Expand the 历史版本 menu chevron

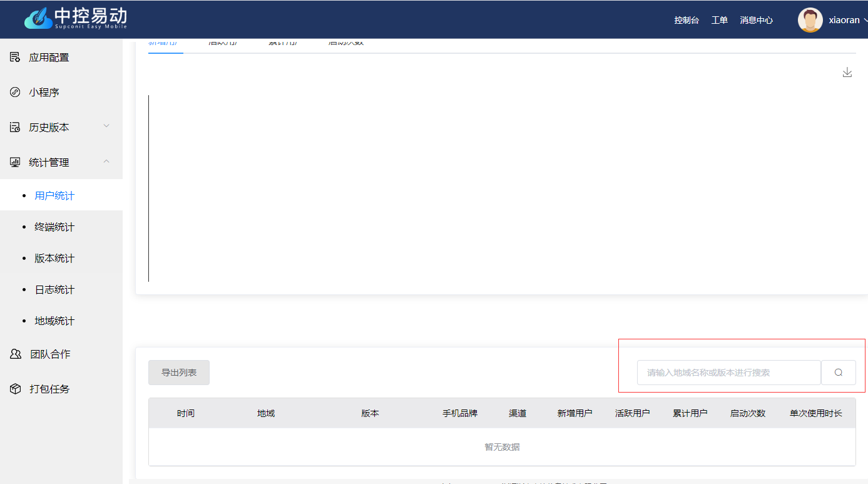(106, 126)
